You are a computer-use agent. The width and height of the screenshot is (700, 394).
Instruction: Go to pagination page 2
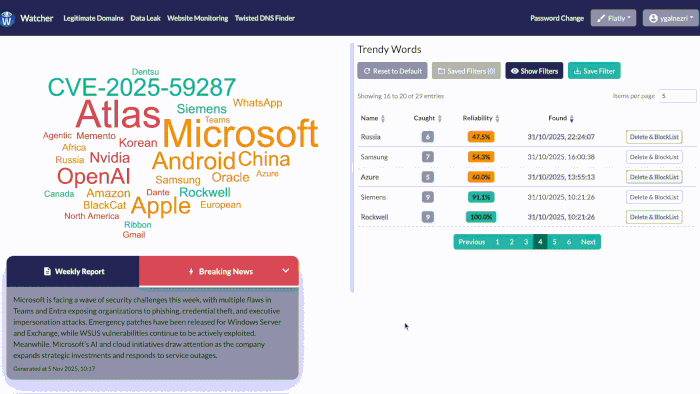[512, 242]
